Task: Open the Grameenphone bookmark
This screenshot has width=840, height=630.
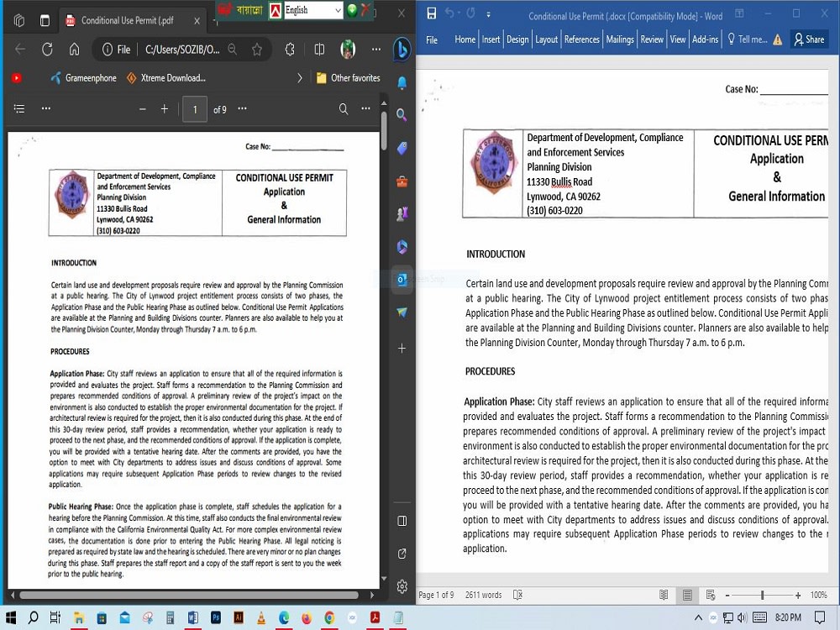Action: coord(83,78)
